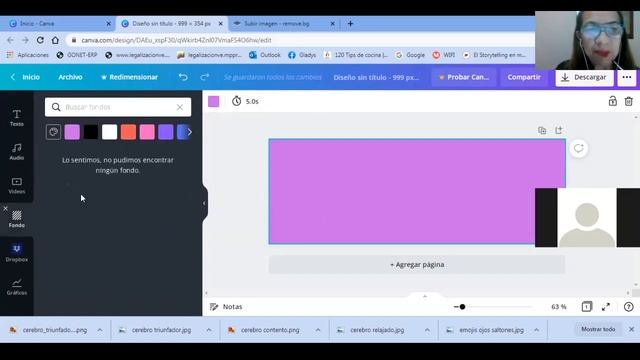Select the violet color swatch
The height and width of the screenshot is (360, 640).
(166, 132)
